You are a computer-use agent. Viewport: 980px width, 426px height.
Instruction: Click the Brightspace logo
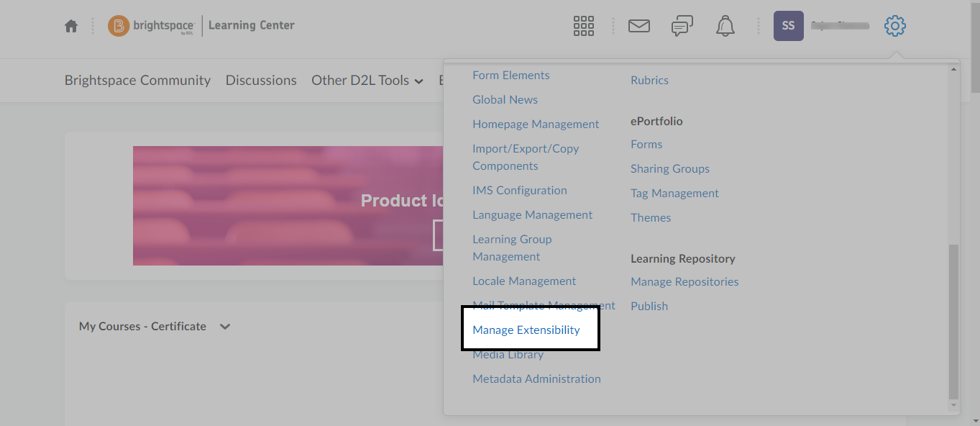pos(151,25)
